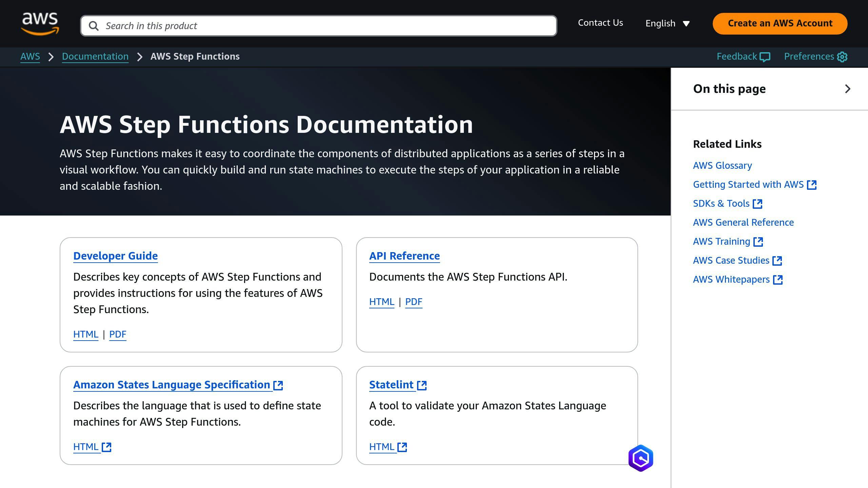Image resolution: width=868 pixels, height=488 pixels.
Task: Click the search magnifier icon
Action: [94, 26]
